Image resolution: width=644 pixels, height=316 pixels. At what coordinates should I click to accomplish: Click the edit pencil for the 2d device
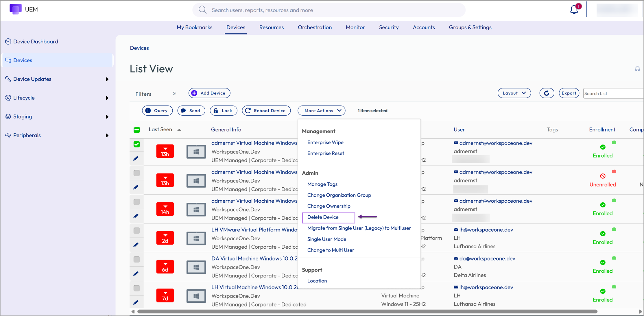click(x=136, y=245)
